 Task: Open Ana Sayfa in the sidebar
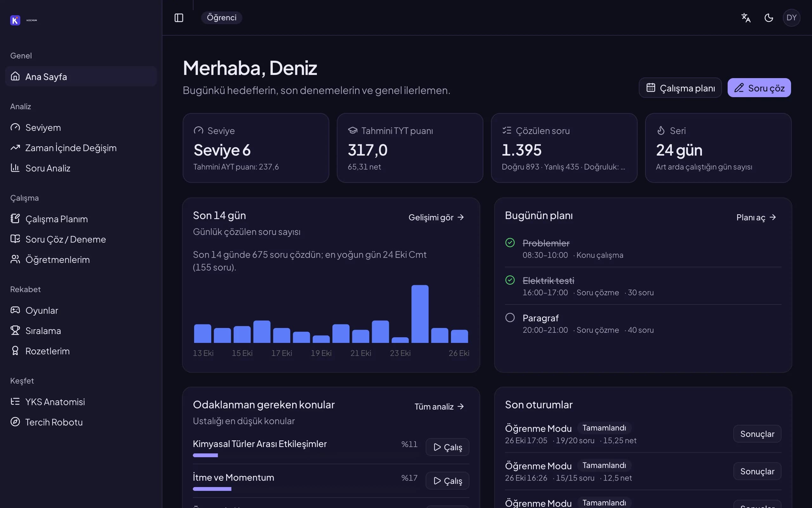coord(81,77)
